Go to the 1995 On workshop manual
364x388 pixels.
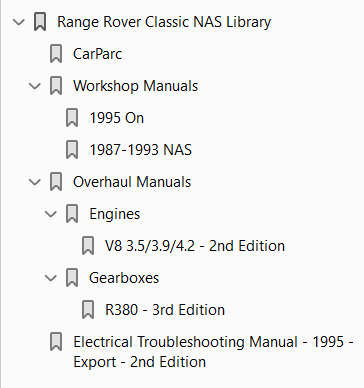click(x=117, y=118)
